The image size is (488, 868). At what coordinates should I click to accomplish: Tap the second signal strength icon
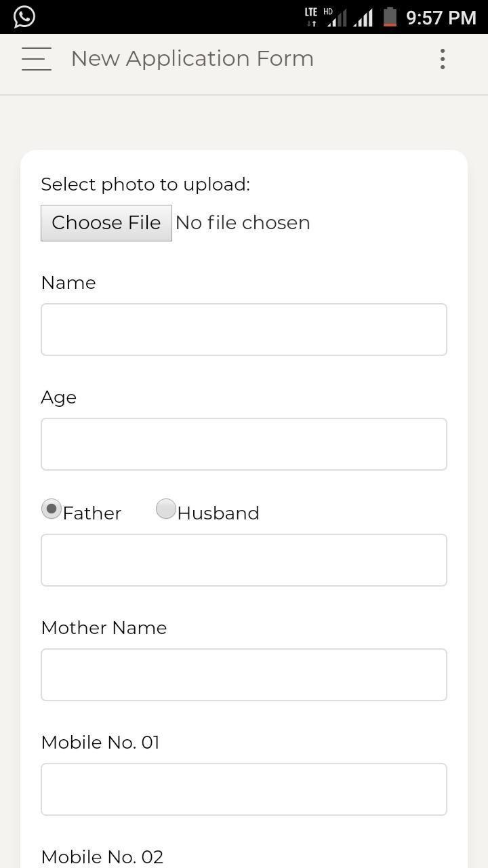tap(363, 18)
